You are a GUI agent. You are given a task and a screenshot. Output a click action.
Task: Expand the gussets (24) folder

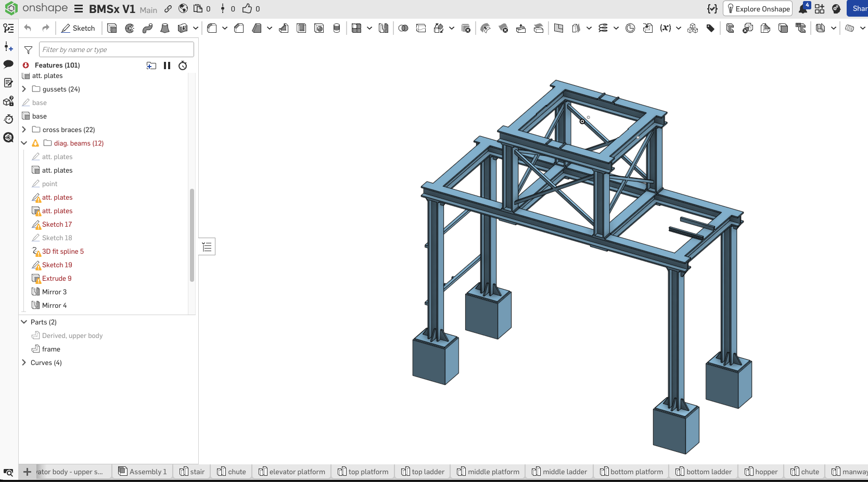click(24, 89)
